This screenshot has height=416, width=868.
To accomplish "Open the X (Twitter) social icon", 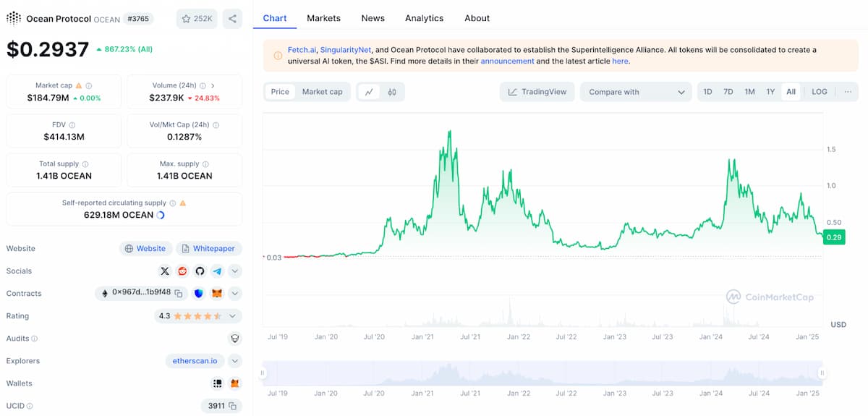I will point(165,271).
